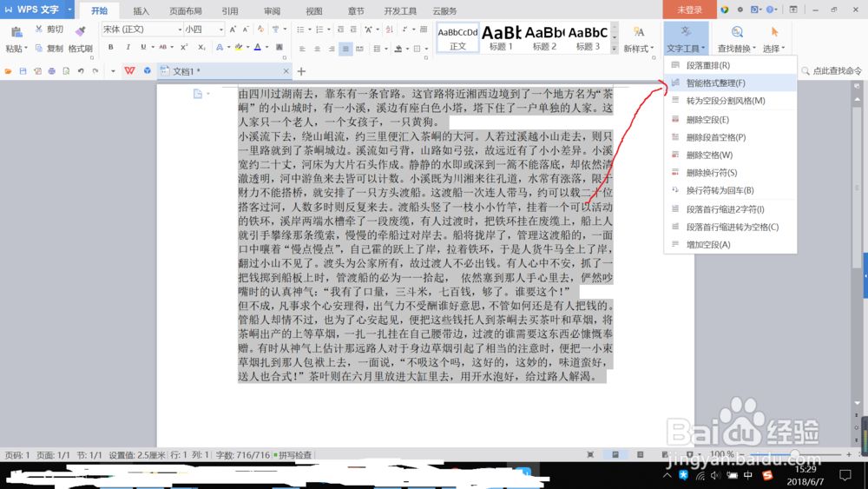This screenshot has width=868, height=489.
Task: Choose Smart Format Cleanup 智能格式整理(F)
Action: click(x=731, y=83)
